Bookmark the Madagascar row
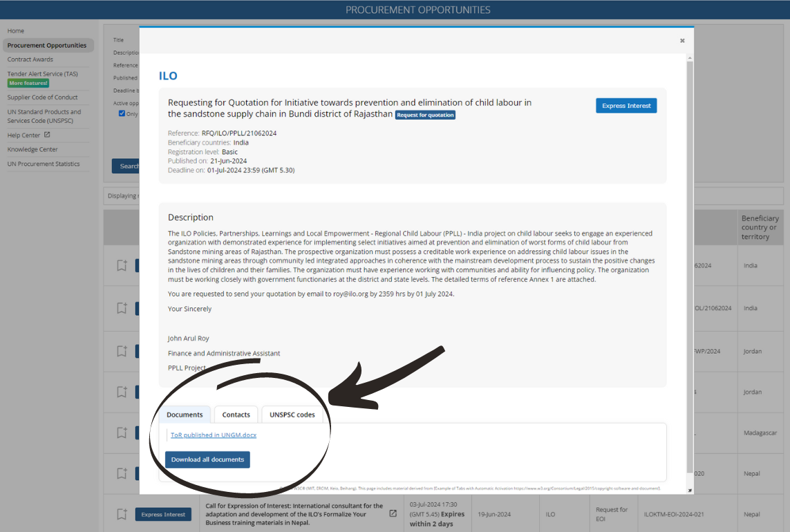 tap(122, 433)
